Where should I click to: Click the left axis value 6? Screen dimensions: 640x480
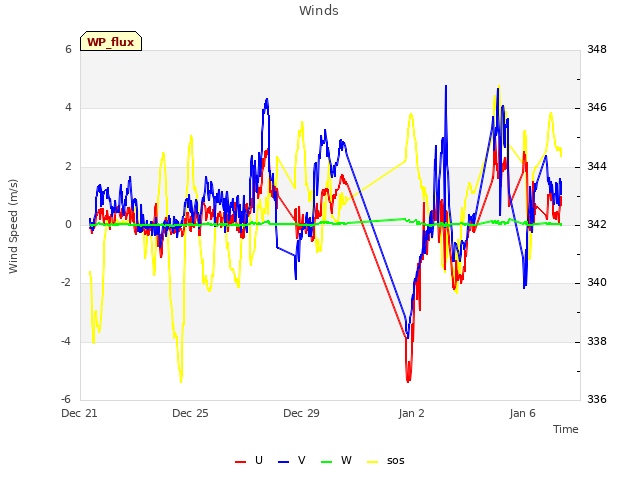pyautogui.click(x=68, y=49)
